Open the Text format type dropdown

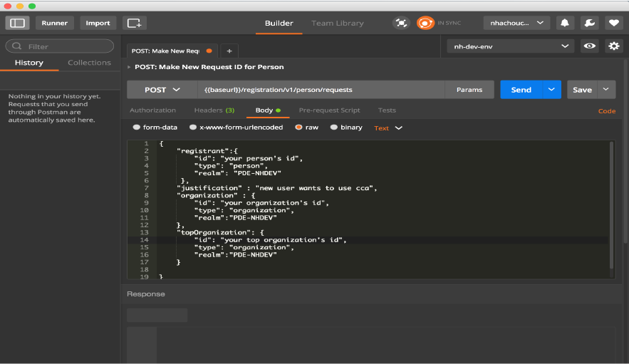point(388,128)
